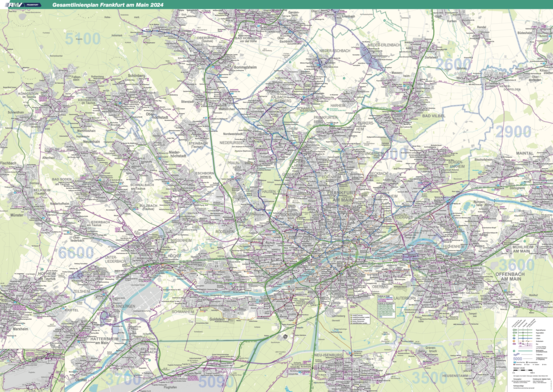Click the KRIFTEL place label
The height and width of the screenshot is (392, 553).
[72, 309]
